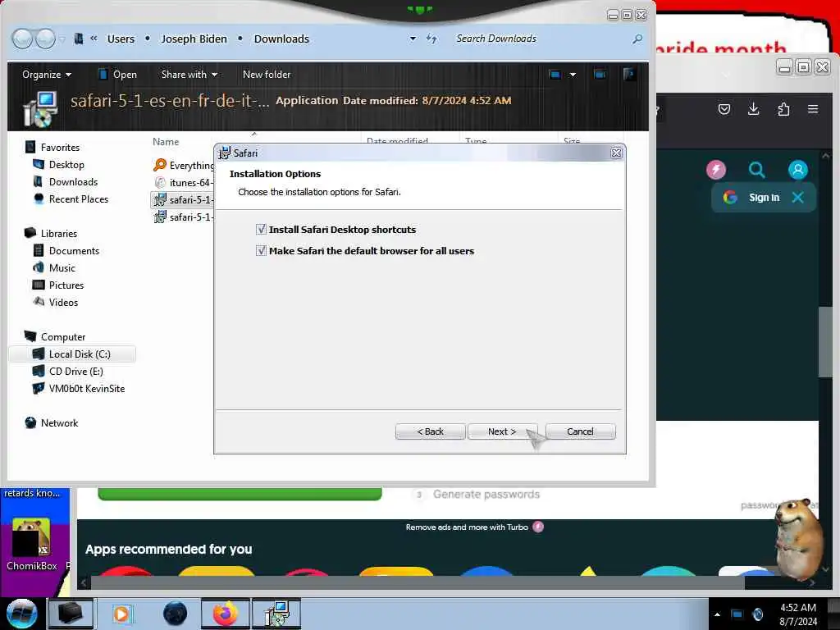
Task: Open Explorer help icon
Action: click(629, 74)
